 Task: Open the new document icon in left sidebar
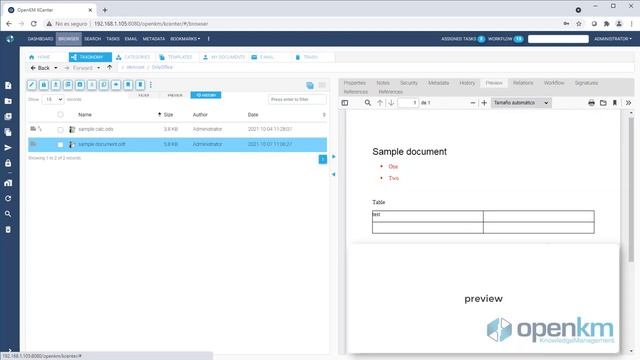(x=8, y=85)
